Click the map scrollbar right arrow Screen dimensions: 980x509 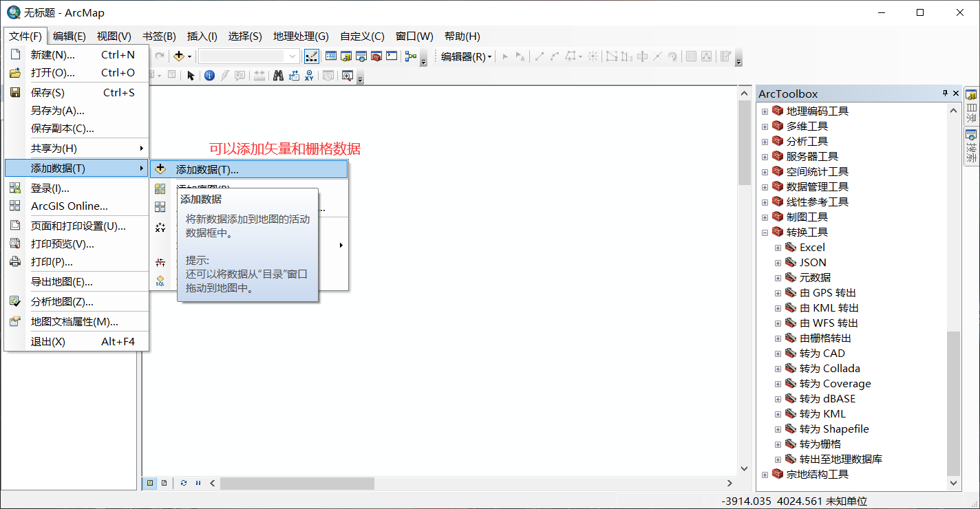tap(730, 484)
